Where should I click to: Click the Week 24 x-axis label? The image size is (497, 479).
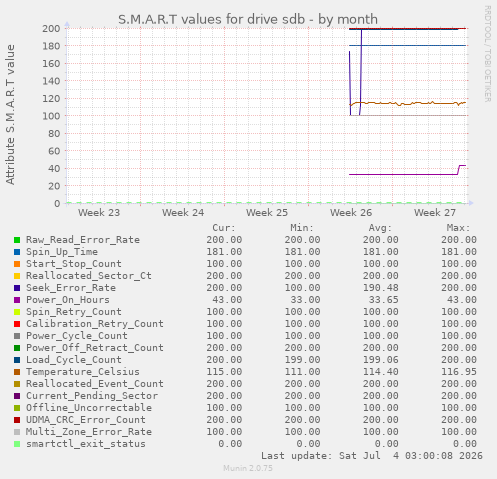(183, 213)
